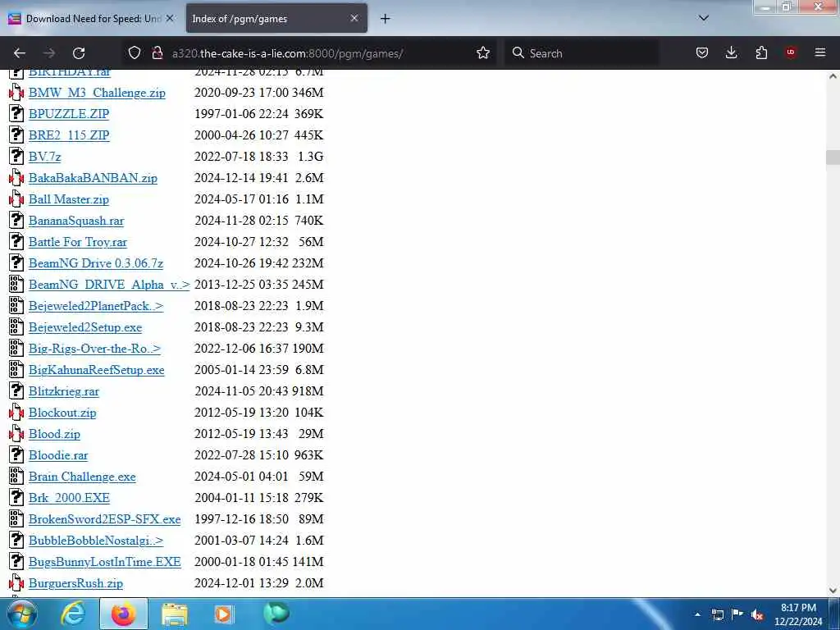Open the BubbleBobbleNostalgi link
This screenshot has height=630, width=840.
pyautogui.click(x=96, y=541)
